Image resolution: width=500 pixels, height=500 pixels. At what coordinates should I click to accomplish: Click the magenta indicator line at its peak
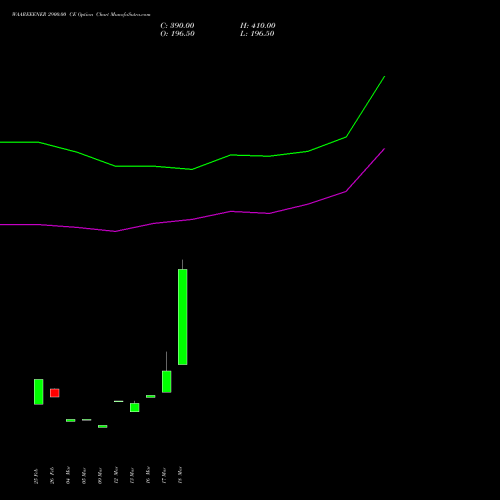pos(384,149)
